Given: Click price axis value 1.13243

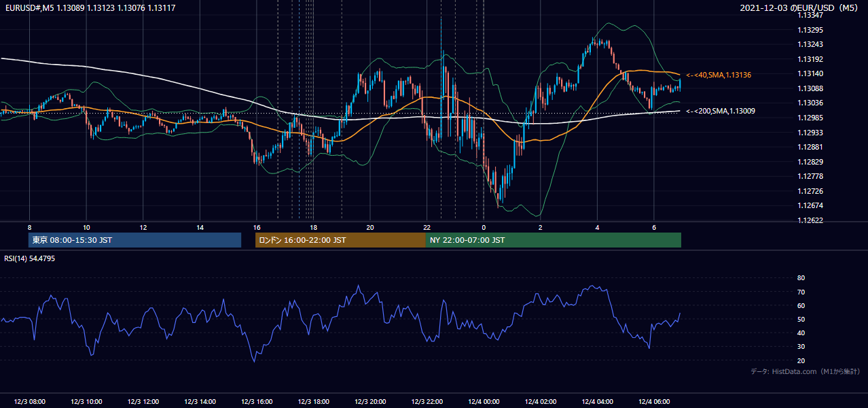Looking at the screenshot, I should tap(811, 44).
